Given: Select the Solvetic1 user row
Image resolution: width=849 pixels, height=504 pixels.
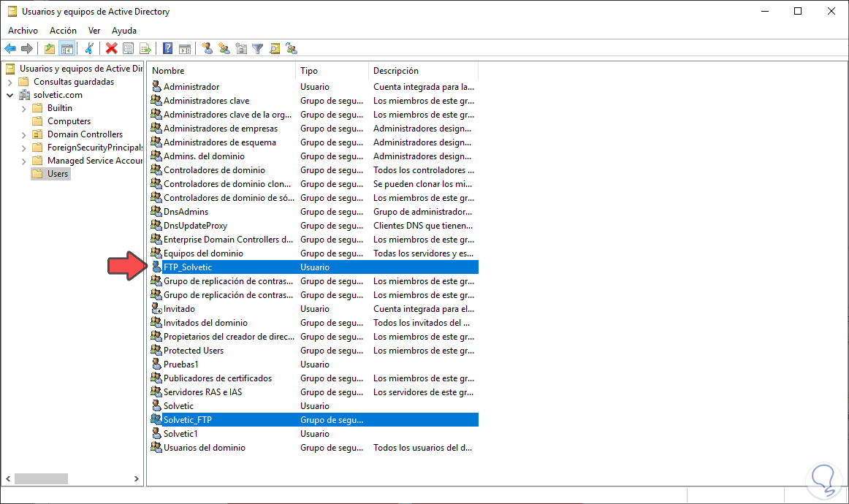Looking at the screenshot, I should click(313, 434).
